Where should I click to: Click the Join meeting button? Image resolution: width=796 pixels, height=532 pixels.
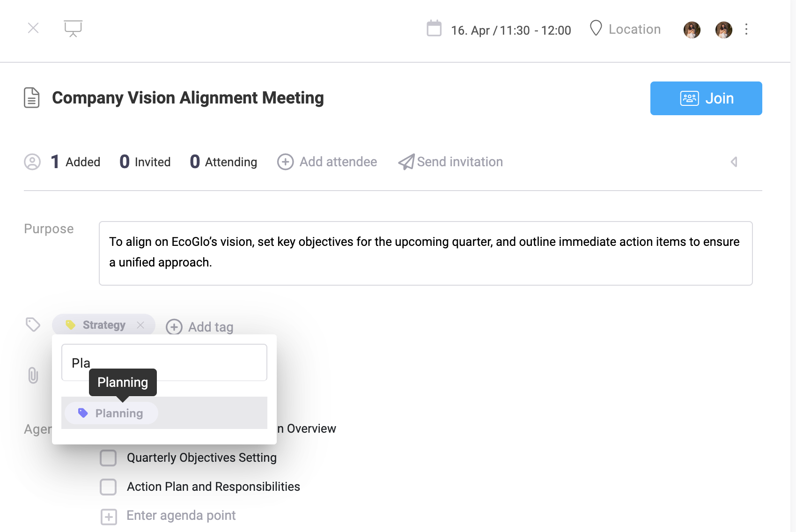(x=706, y=98)
